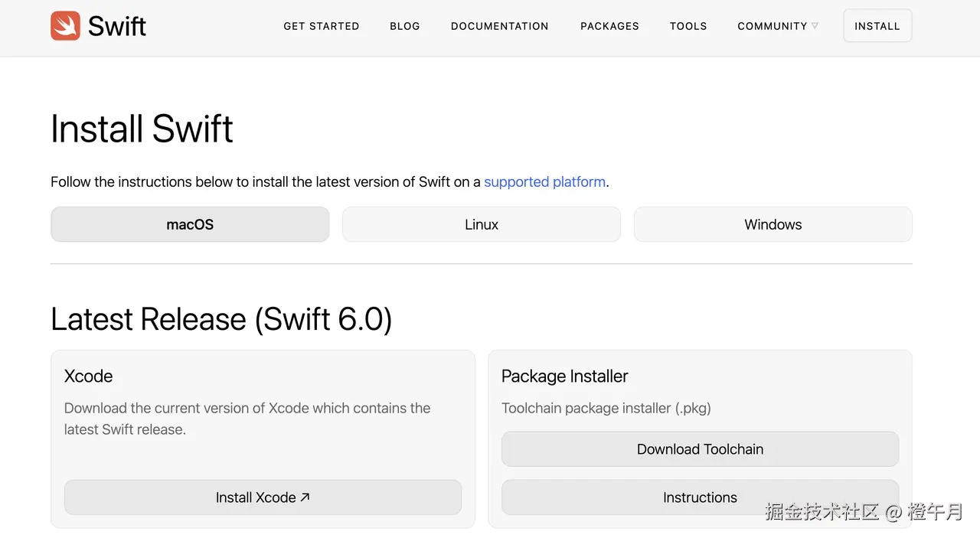Click the "Latest Release (Swift 6.0)" heading
The height and width of the screenshot is (538, 980).
(x=221, y=319)
